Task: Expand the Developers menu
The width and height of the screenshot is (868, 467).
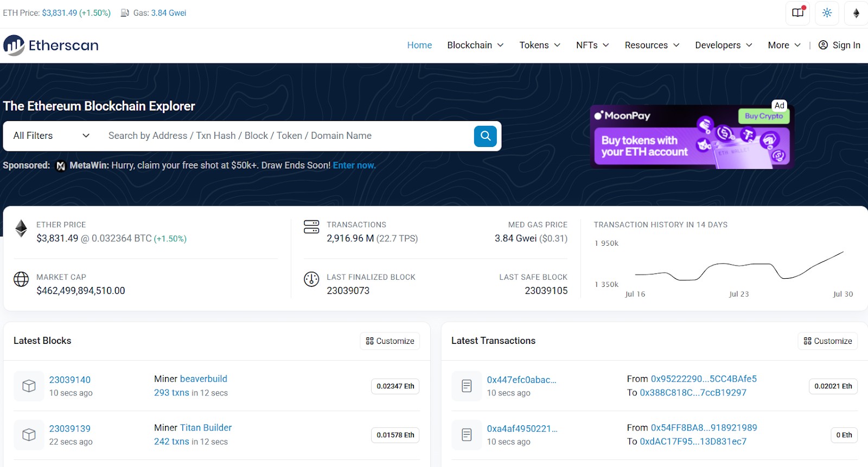Action: point(724,45)
